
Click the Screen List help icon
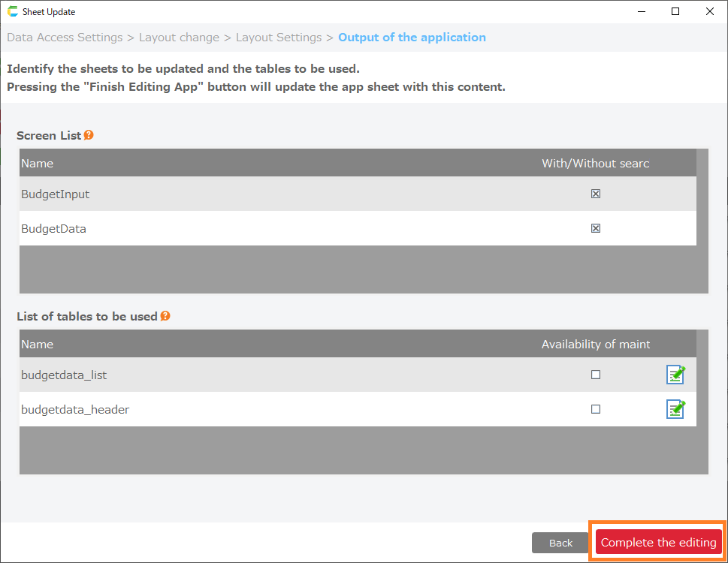click(89, 135)
